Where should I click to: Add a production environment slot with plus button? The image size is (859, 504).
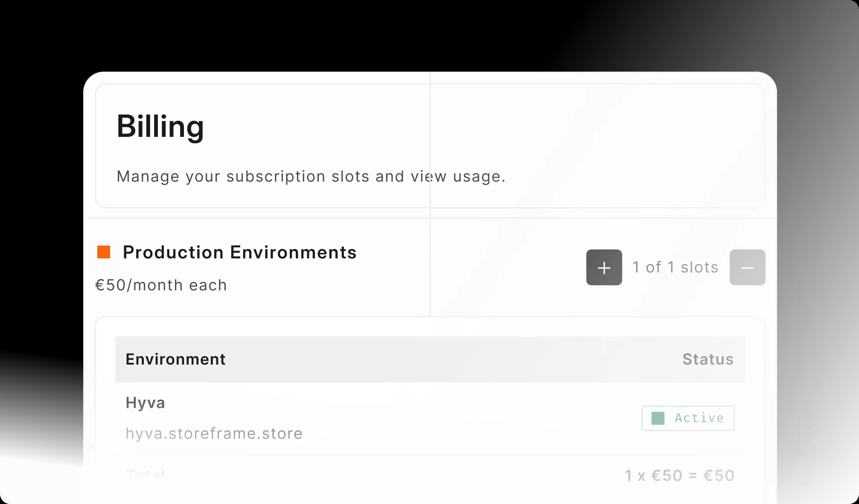(x=604, y=267)
